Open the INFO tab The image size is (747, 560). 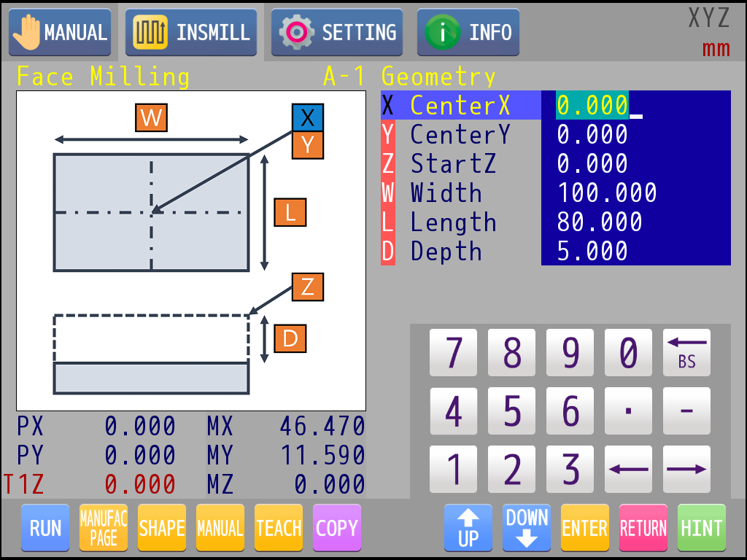tap(468, 33)
